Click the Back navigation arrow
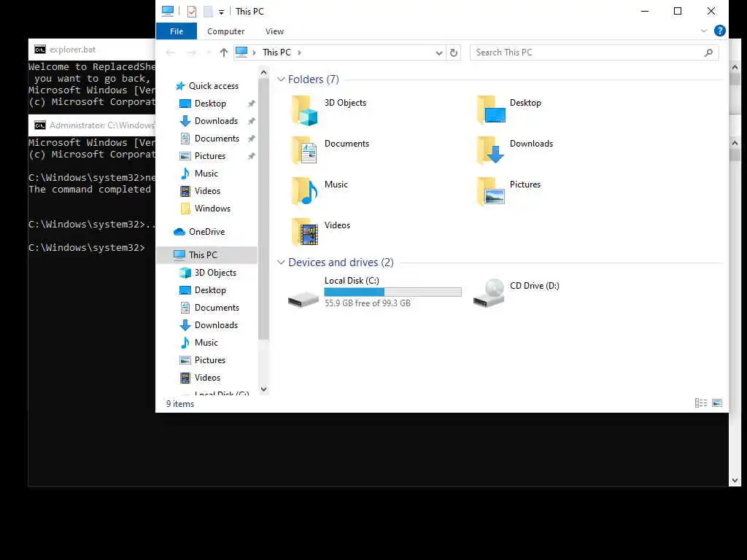Image resolution: width=747 pixels, height=560 pixels. tap(171, 52)
